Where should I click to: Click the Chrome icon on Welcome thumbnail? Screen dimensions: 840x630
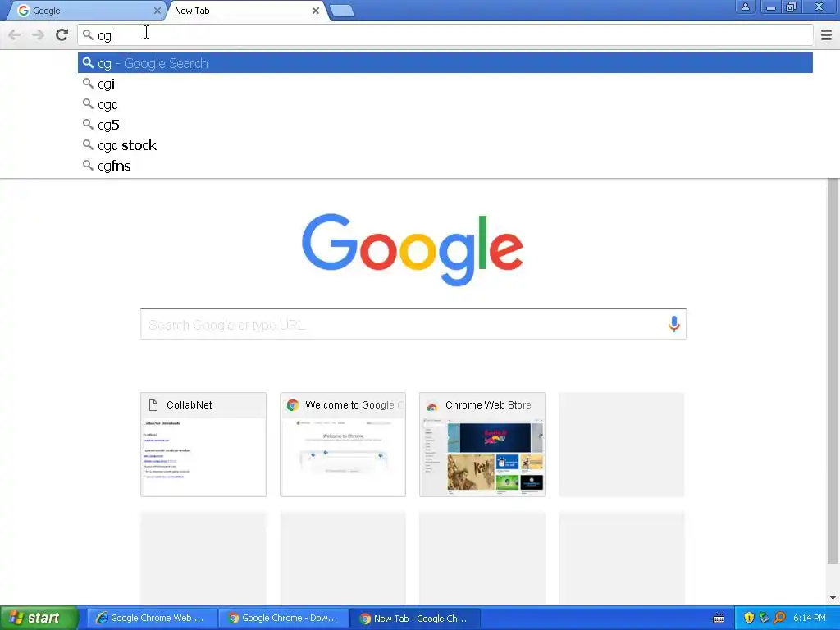click(x=293, y=405)
